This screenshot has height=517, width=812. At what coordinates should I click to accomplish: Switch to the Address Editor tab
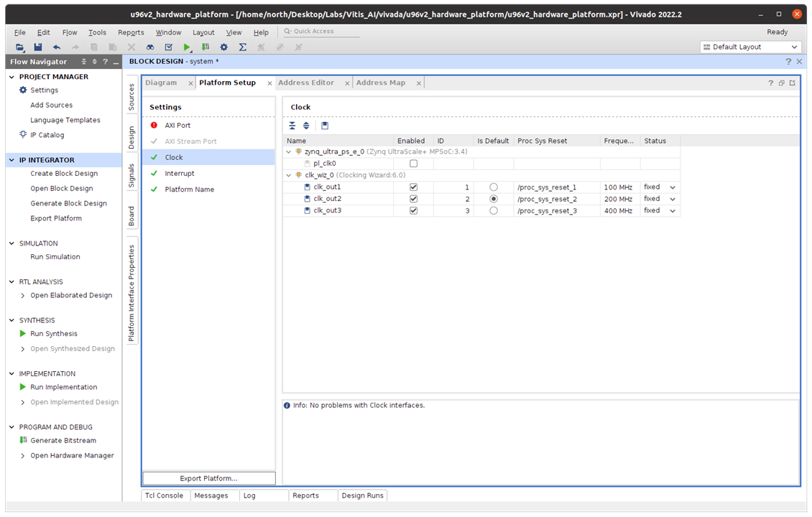306,83
